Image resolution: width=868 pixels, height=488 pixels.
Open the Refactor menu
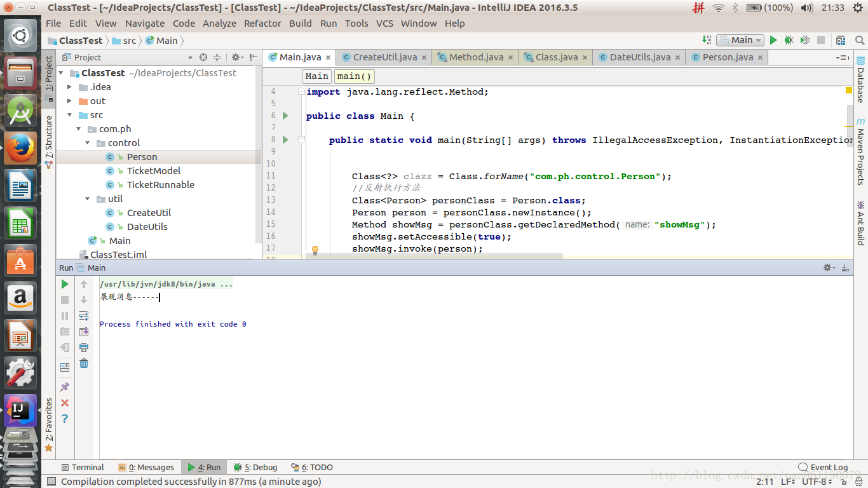pos(262,24)
